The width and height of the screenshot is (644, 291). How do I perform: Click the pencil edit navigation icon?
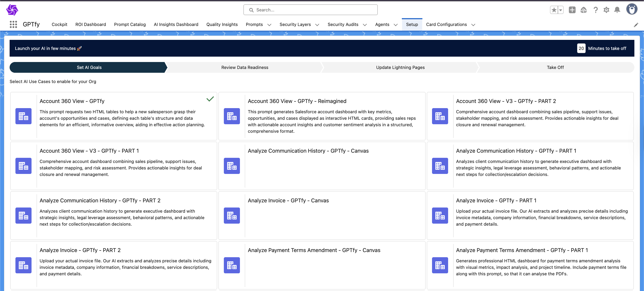(x=636, y=25)
